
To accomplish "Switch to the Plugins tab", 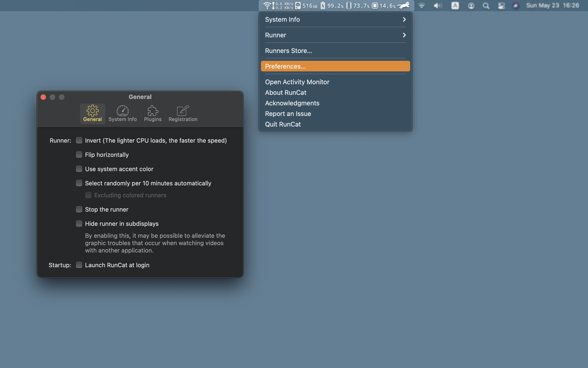I will (153, 114).
